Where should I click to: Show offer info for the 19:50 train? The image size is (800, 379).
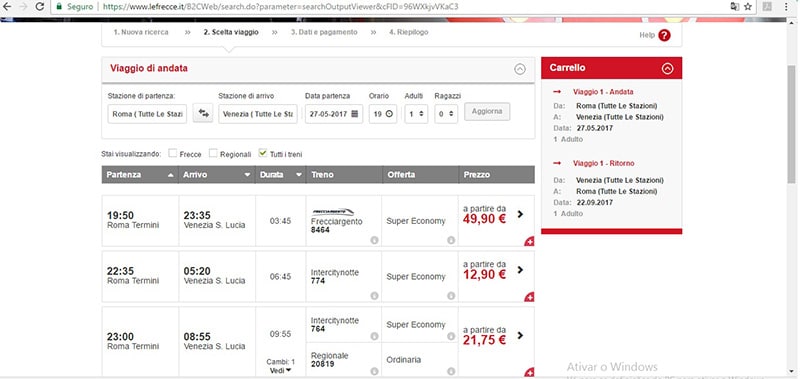[451, 240]
